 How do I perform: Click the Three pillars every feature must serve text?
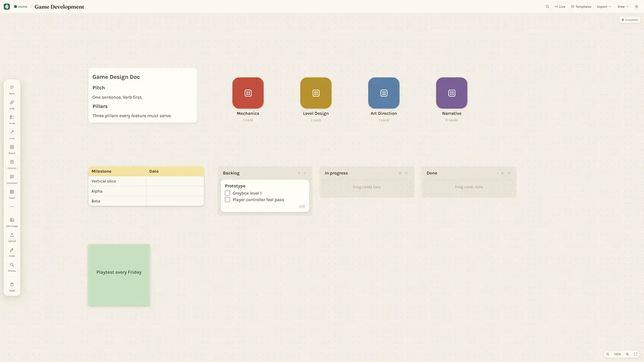click(x=132, y=116)
